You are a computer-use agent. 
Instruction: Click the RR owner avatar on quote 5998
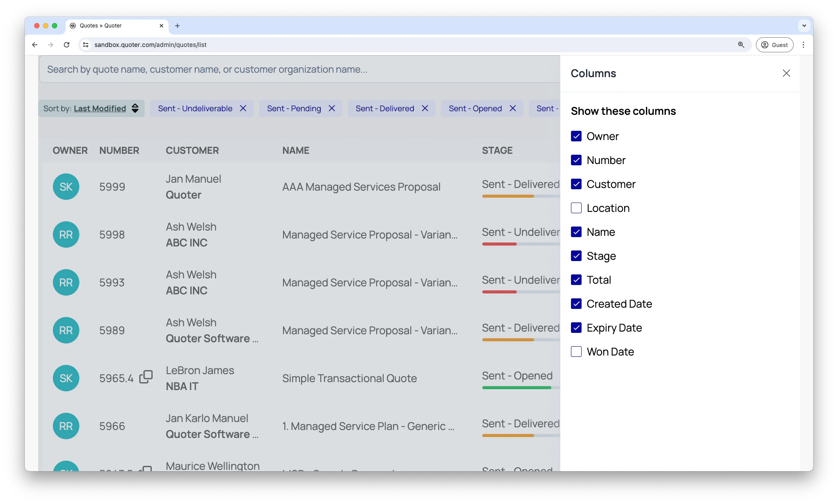(66, 234)
